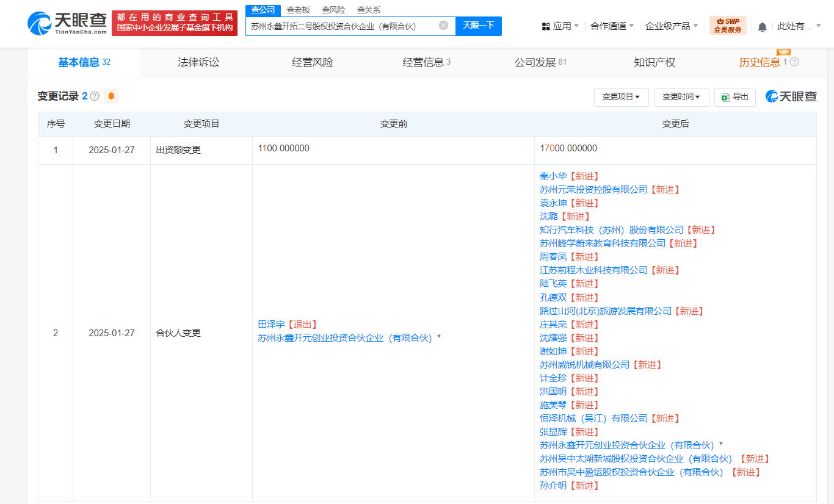Select the 查公司 search tab

[263, 10]
